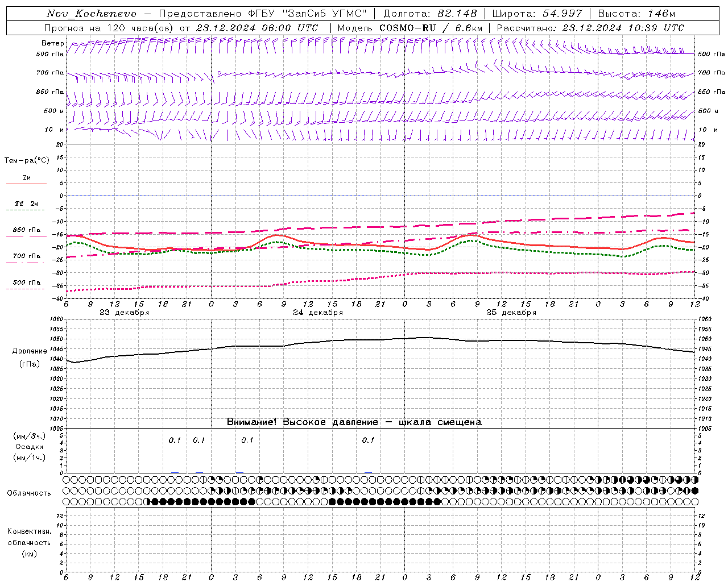This screenshot has width=728, height=582.
Task: Click 'Прогноз на 120 часа(ов)' forecast header text
Action: (109, 28)
